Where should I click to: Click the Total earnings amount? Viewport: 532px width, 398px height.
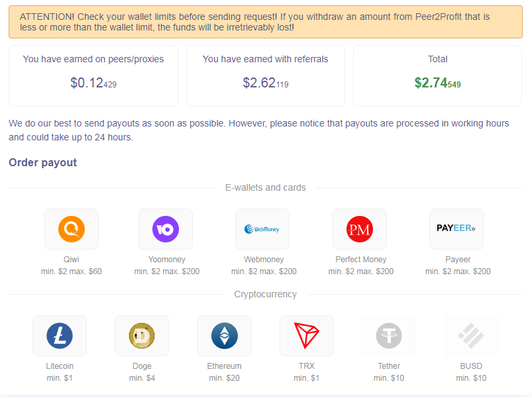(x=437, y=83)
